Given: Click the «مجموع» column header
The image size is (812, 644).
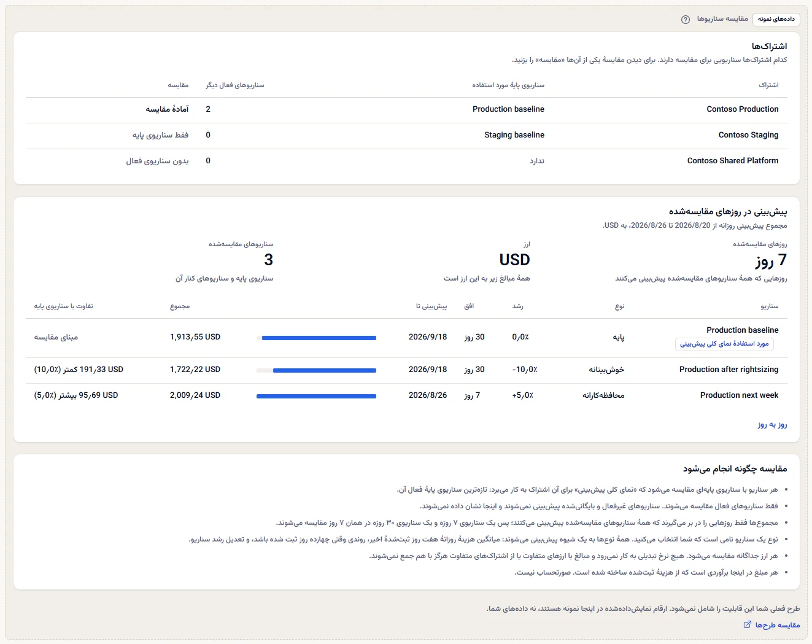Looking at the screenshot, I should coord(180,306).
